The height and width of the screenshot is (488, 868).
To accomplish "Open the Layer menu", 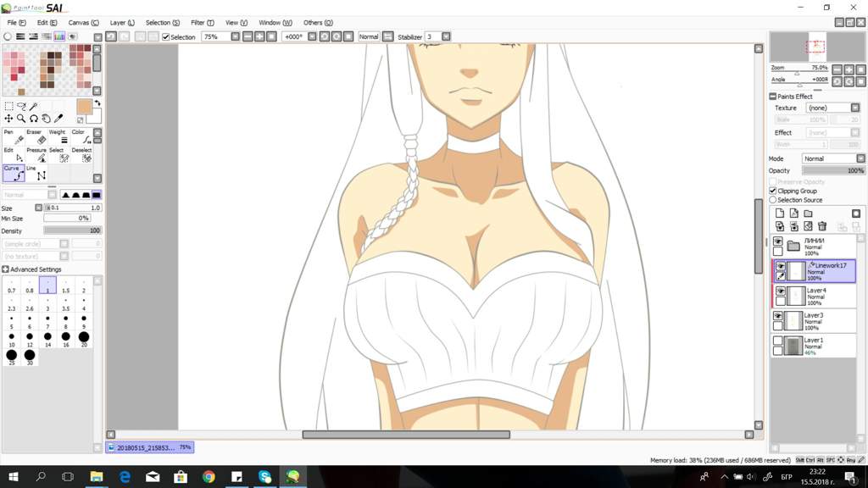I will [x=122, y=23].
